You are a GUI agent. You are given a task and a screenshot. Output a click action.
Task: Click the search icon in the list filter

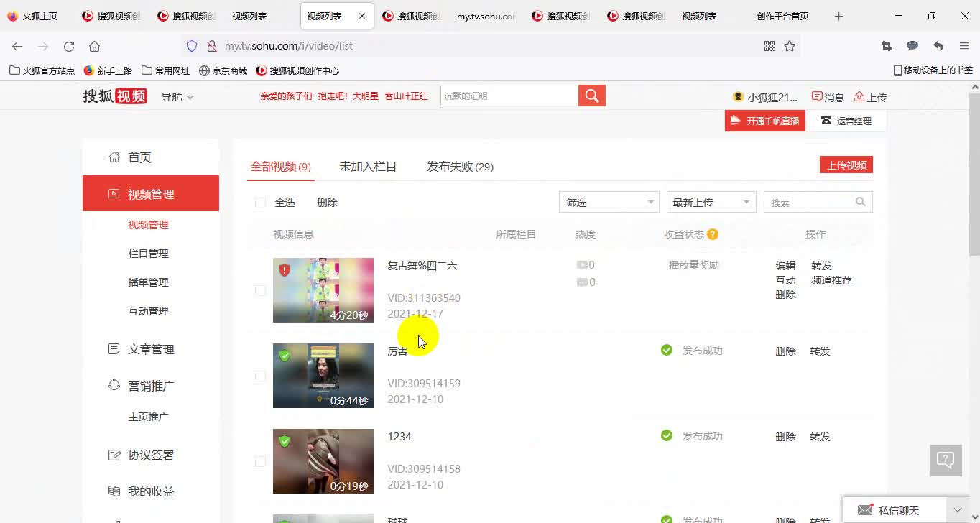click(x=861, y=203)
